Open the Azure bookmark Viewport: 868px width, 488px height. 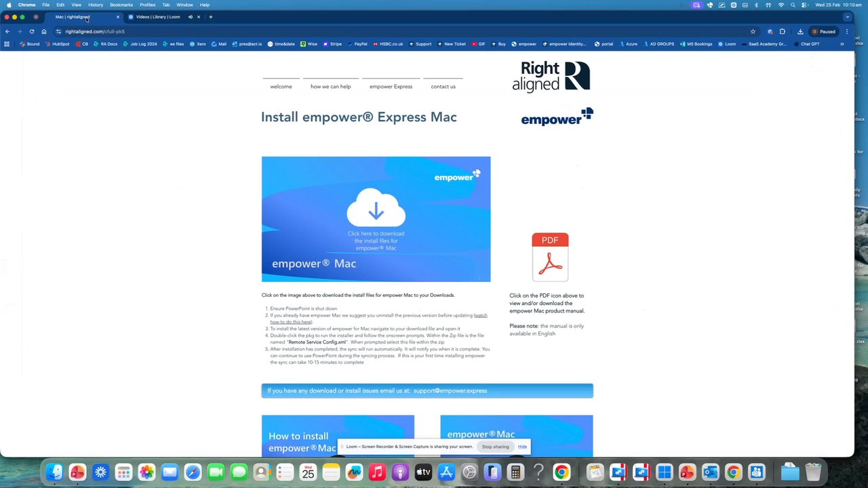click(x=627, y=44)
